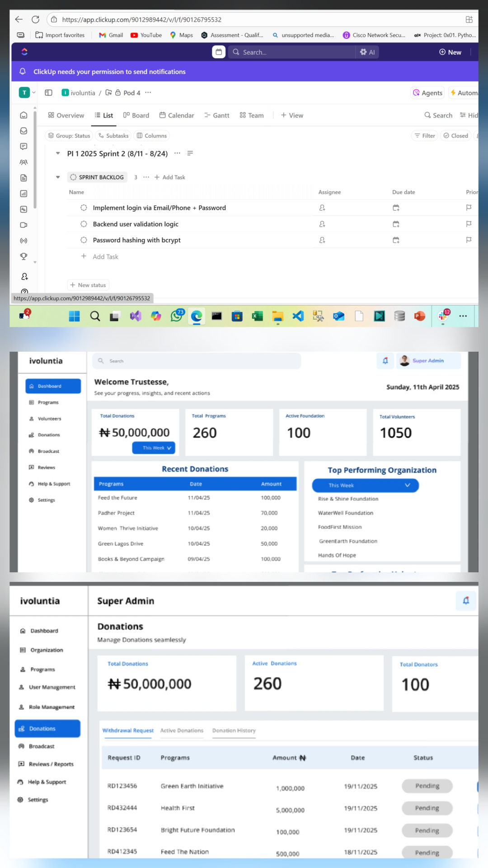The image size is (488, 868).
Task: Open the Home icon in ClickUp sidebar
Action: point(24,115)
